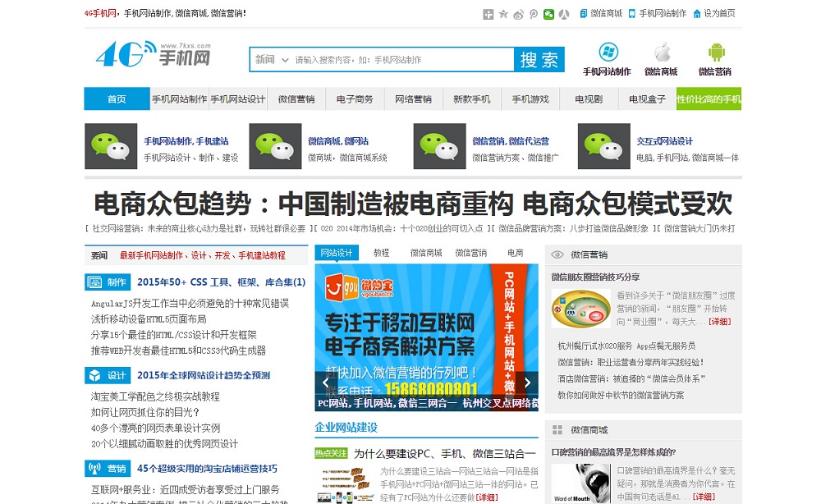
Task: Click the 设计 section cube icon
Action: [94, 375]
